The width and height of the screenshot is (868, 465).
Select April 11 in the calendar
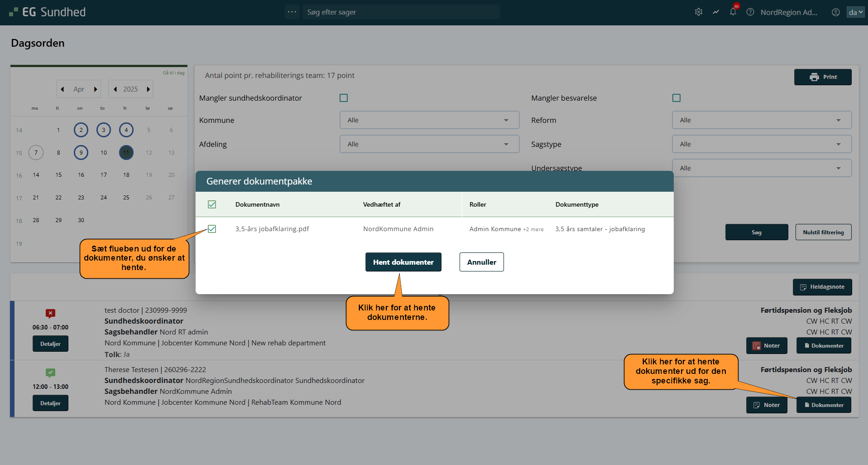point(126,153)
